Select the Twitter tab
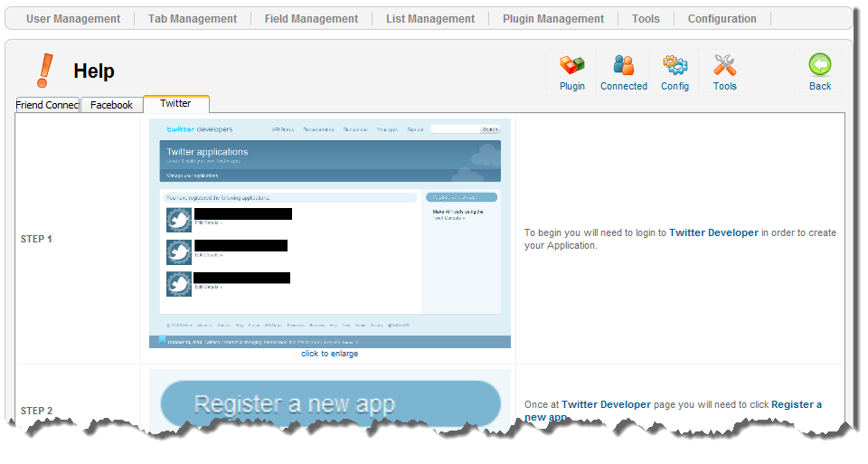 click(x=176, y=103)
